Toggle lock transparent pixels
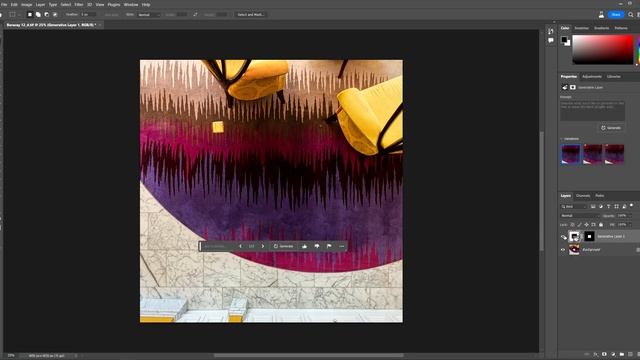The height and width of the screenshot is (360, 640). 572,224
